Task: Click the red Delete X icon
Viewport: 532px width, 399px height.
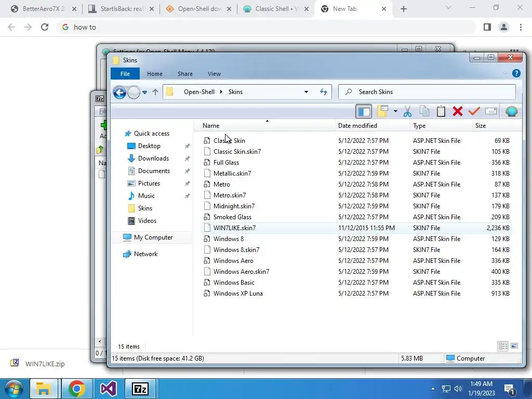Action: click(x=457, y=111)
